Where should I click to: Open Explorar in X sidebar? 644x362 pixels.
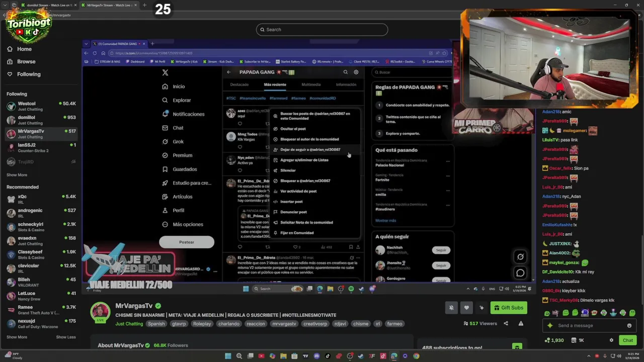coord(177,100)
